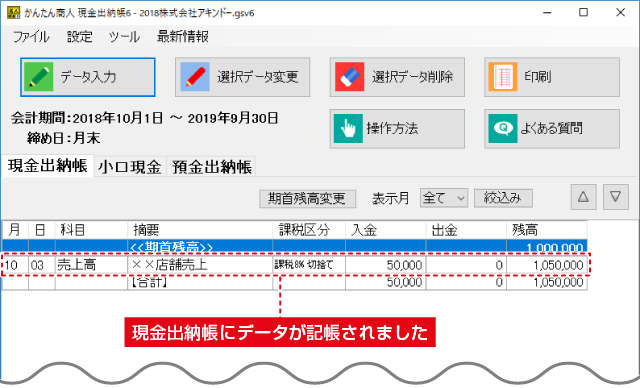640x388 pixels.
Task: Click the 選択データ変更 button
Action: click(242, 77)
